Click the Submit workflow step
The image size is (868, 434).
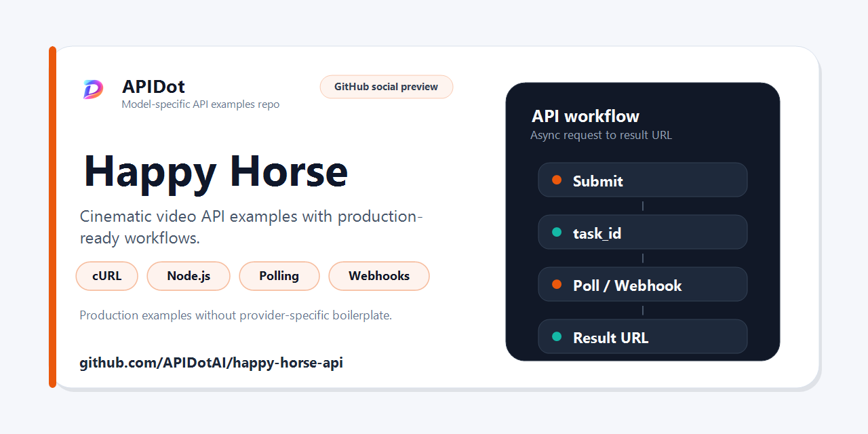point(643,180)
